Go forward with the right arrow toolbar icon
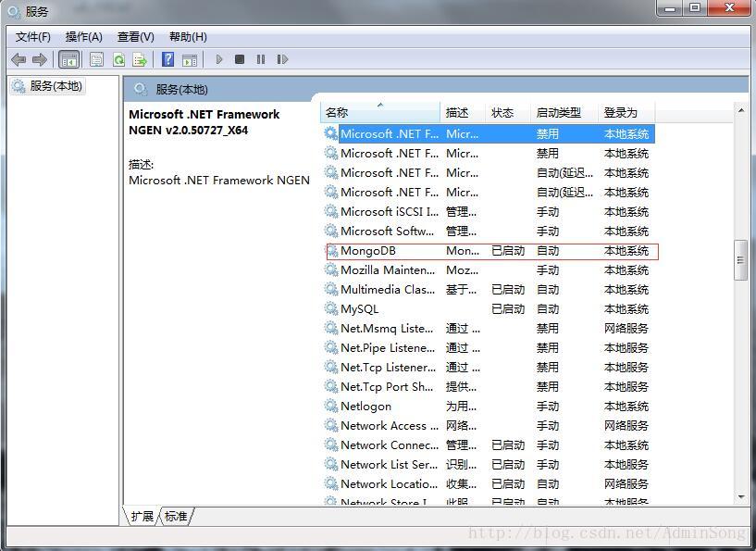This screenshot has width=756, height=551. [x=40, y=60]
